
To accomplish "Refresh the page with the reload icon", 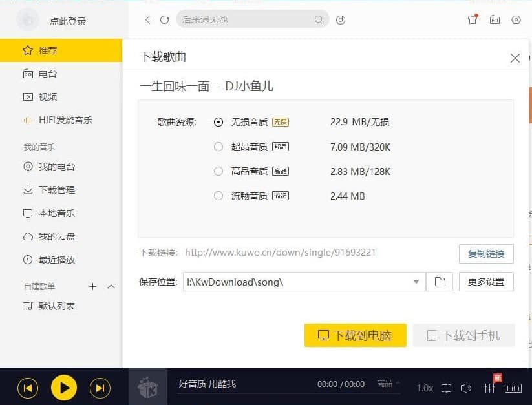I will tap(165, 19).
